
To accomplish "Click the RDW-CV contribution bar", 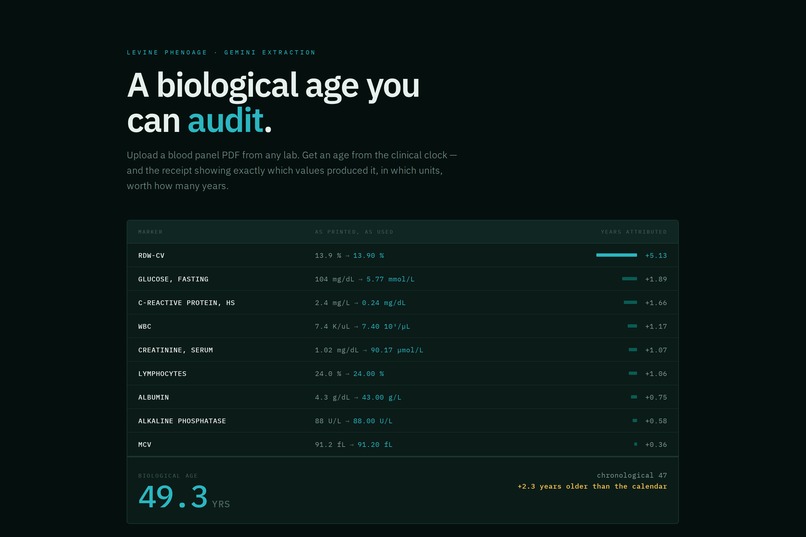I will point(616,255).
